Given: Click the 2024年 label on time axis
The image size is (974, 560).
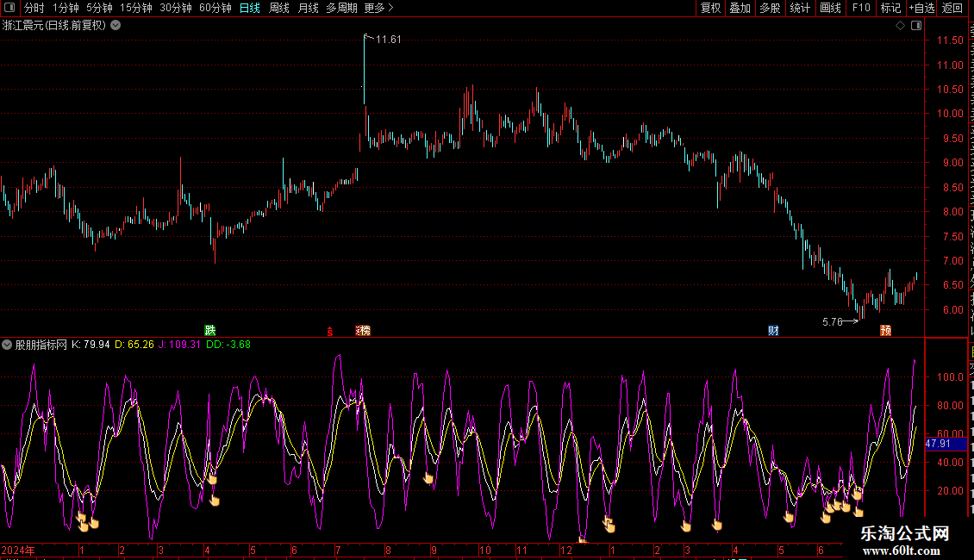Looking at the screenshot, I should (18, 550).
